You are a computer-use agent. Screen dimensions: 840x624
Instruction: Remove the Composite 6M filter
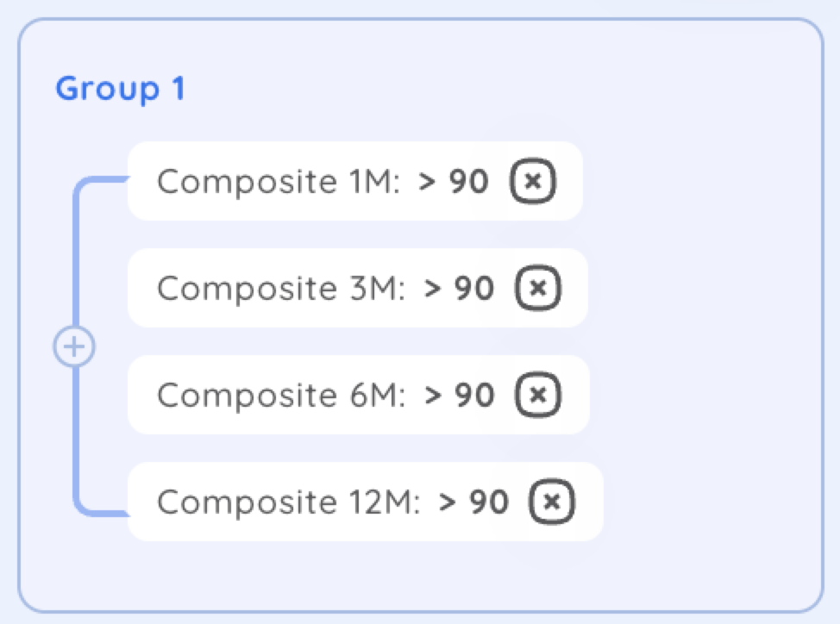pyautogui.click(x=538, y=395)
